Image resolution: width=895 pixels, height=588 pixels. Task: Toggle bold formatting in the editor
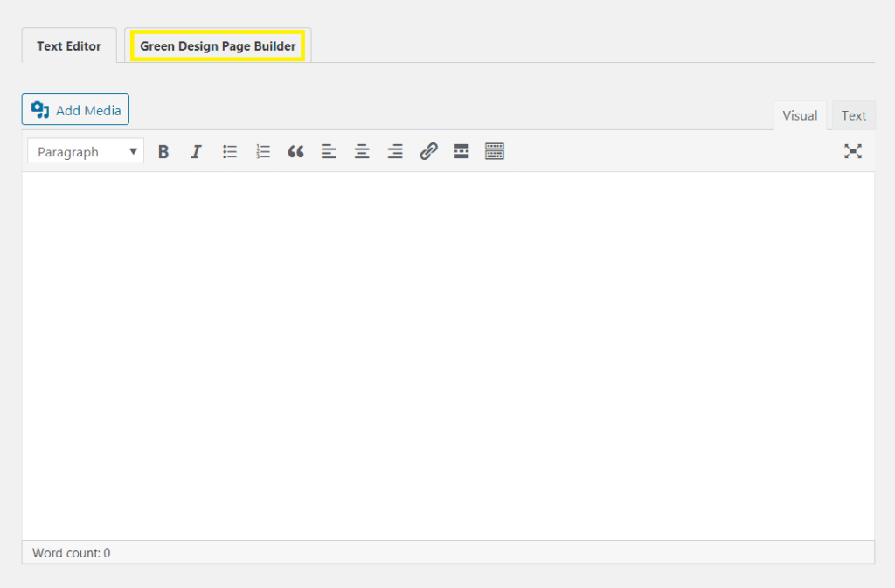click(x=163, y=151)
